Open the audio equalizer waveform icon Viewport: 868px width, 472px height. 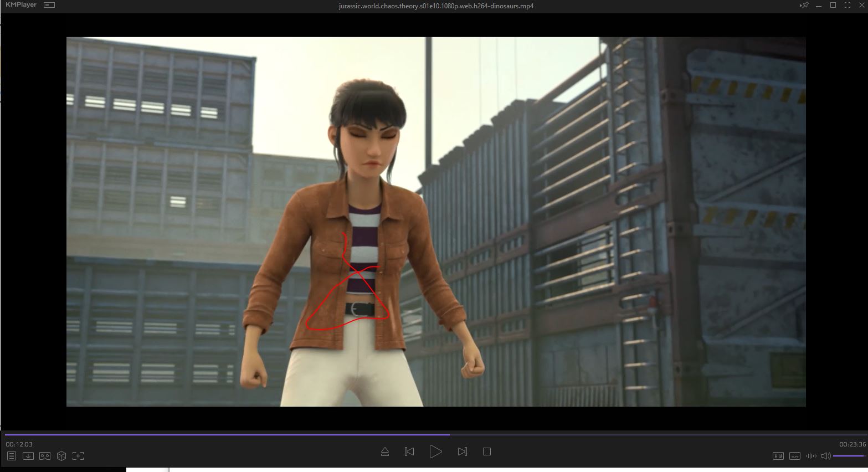tap(811, 456)
